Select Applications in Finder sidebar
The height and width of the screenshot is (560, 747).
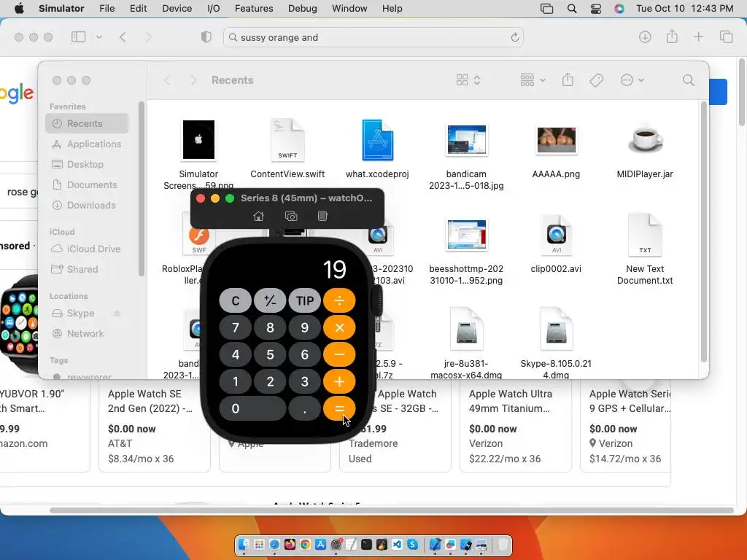coord(87,144)
